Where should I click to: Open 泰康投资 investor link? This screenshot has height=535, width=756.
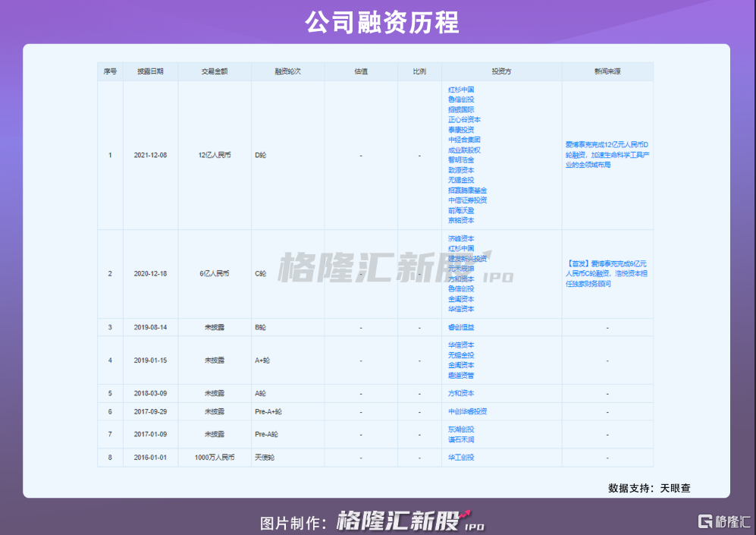461,130
